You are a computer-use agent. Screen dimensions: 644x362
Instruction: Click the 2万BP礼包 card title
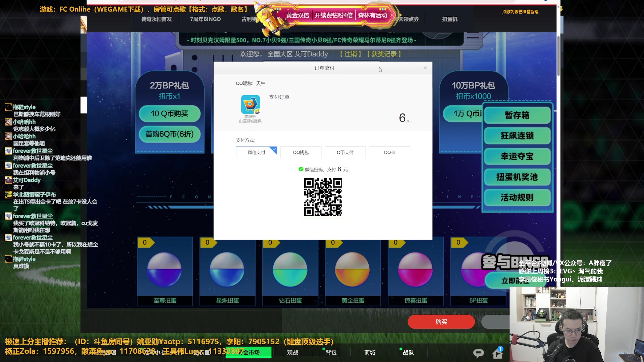pyautogui.click(x=169, y=85)
